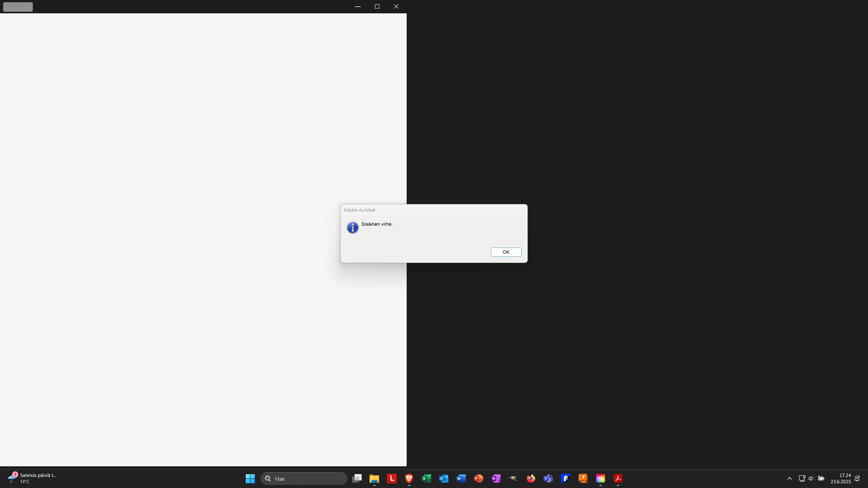
Task: Open the Brave browser taskbar icon
Action: click(x=409, y=478)
